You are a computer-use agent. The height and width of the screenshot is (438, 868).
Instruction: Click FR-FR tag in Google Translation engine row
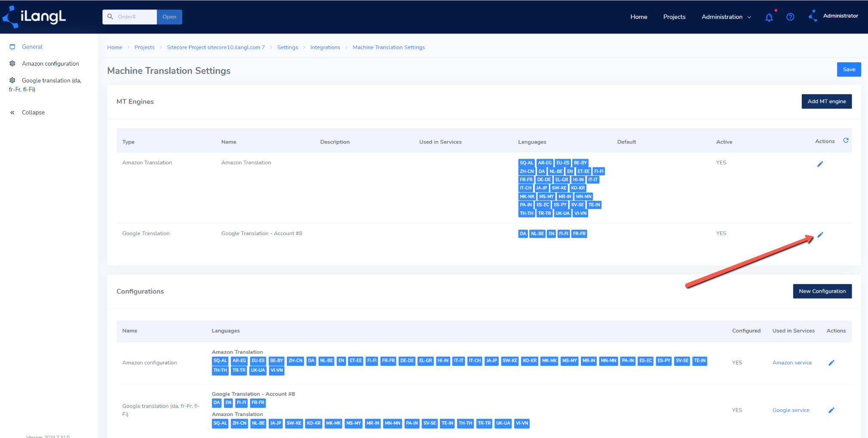pos(579,234)
